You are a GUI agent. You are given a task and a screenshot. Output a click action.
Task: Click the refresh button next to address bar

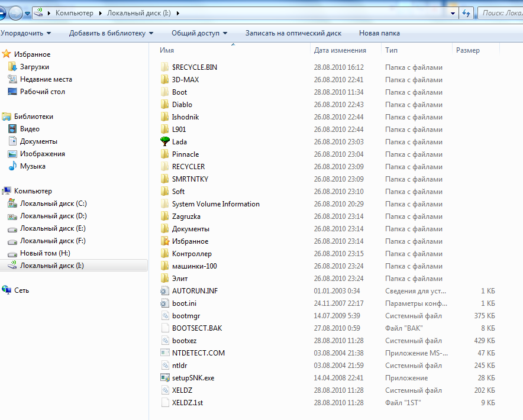pos(466,14)
